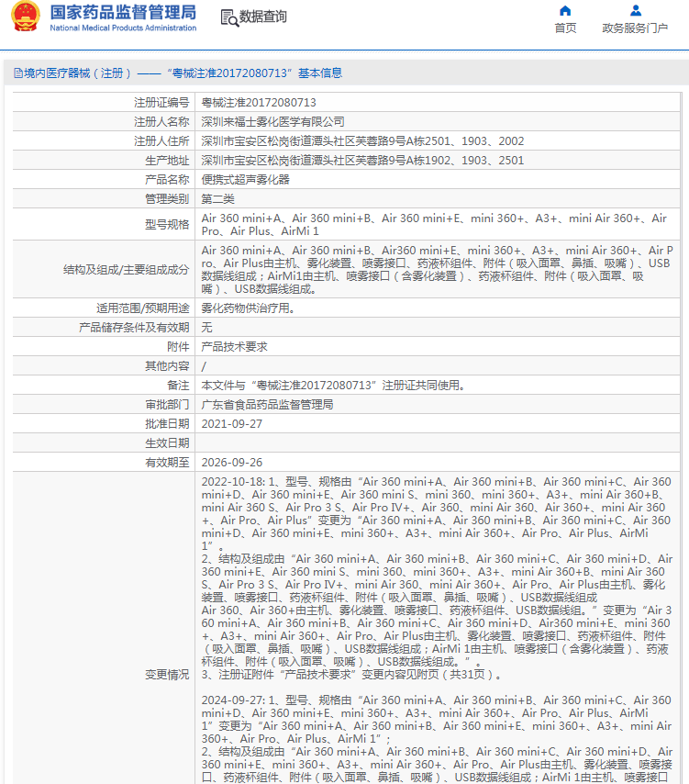Click approval date 2021-09-27
Screen dimensions: 689x784
(232, 424)
